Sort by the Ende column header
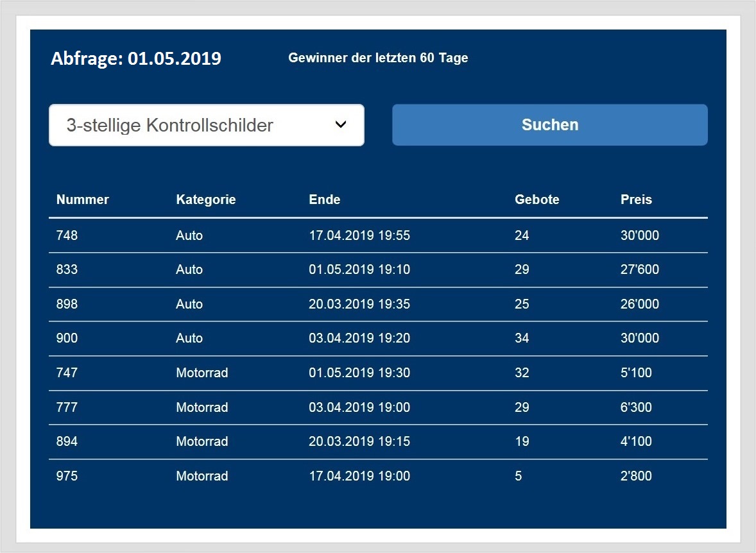Viewport: 756px width, 553px height. click(x=325, y=200)
